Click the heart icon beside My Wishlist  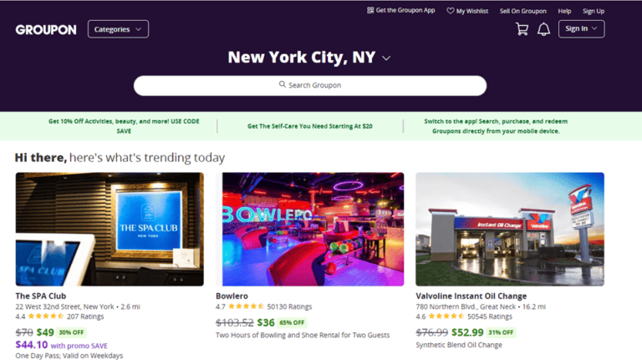[x=451, y=11]
